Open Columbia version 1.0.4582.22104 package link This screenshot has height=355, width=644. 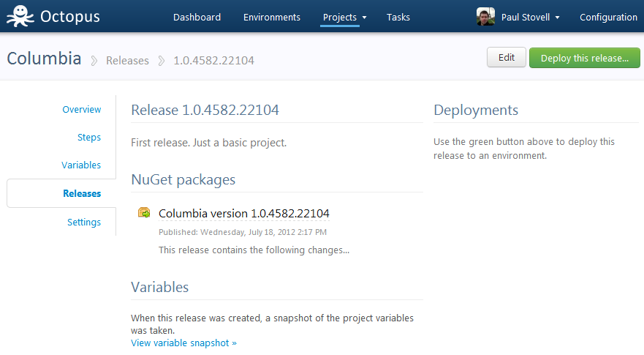(243, 213)
